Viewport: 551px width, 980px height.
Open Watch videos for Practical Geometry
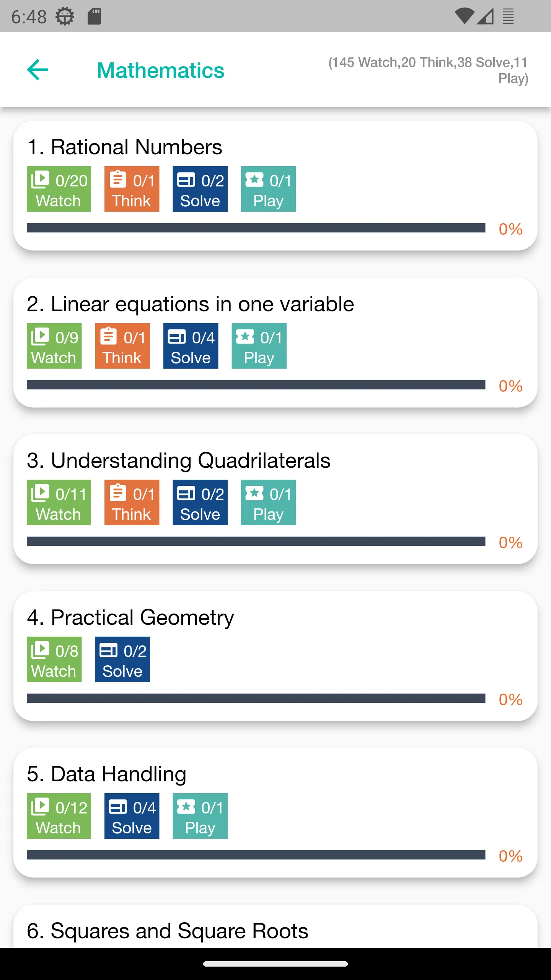54,659
